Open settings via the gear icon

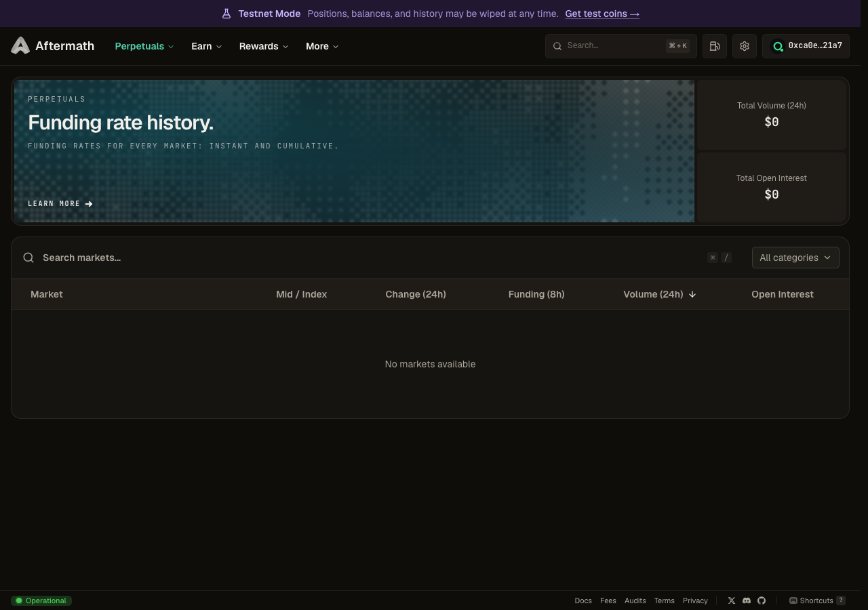745,46
